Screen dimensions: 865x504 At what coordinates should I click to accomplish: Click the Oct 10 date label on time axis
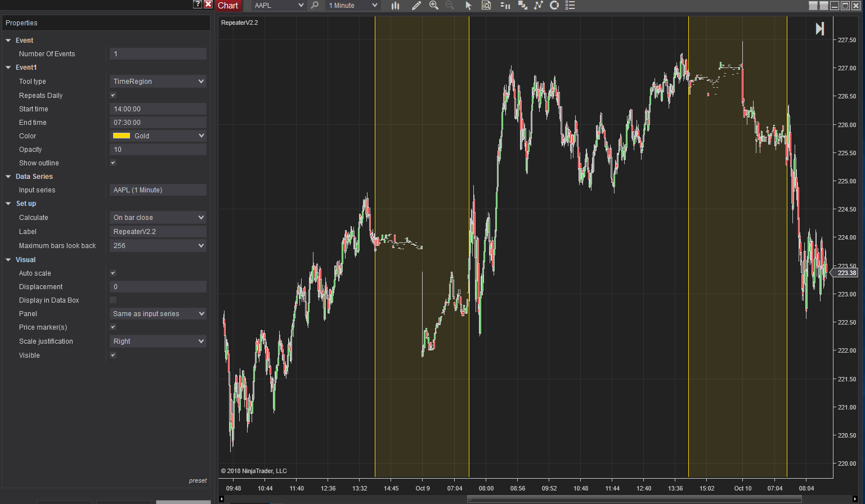click(743, 488)
